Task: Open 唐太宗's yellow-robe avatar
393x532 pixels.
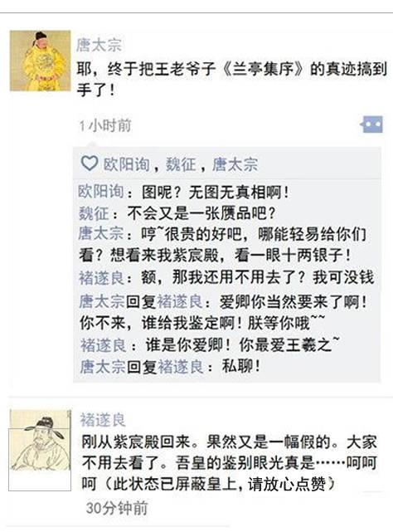Action: click(40, 61)
